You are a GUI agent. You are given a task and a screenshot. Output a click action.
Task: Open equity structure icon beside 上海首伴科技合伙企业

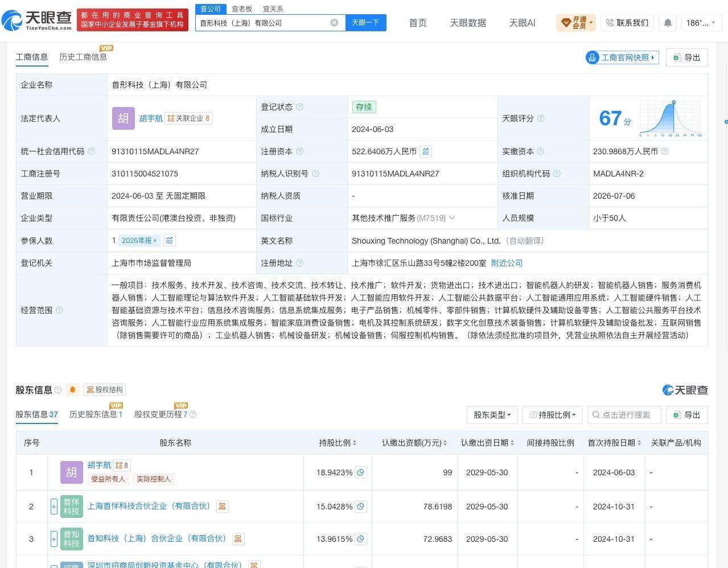tap(222, 507)
